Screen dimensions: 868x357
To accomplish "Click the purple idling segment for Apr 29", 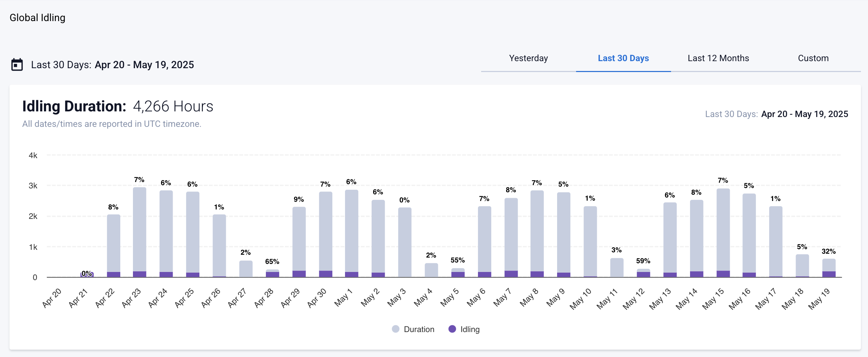I will (x=299, y=274).
